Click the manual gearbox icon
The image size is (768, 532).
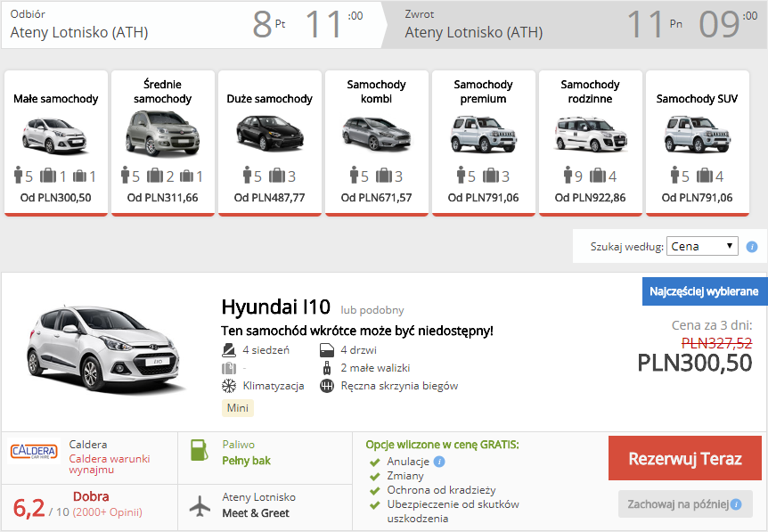(326, 386)
